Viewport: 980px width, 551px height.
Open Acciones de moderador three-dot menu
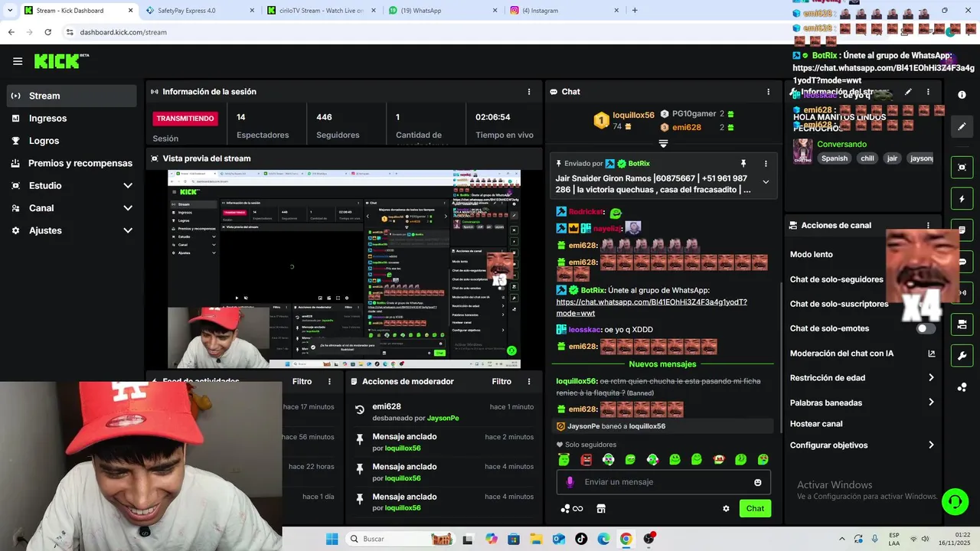pos(528,381)
